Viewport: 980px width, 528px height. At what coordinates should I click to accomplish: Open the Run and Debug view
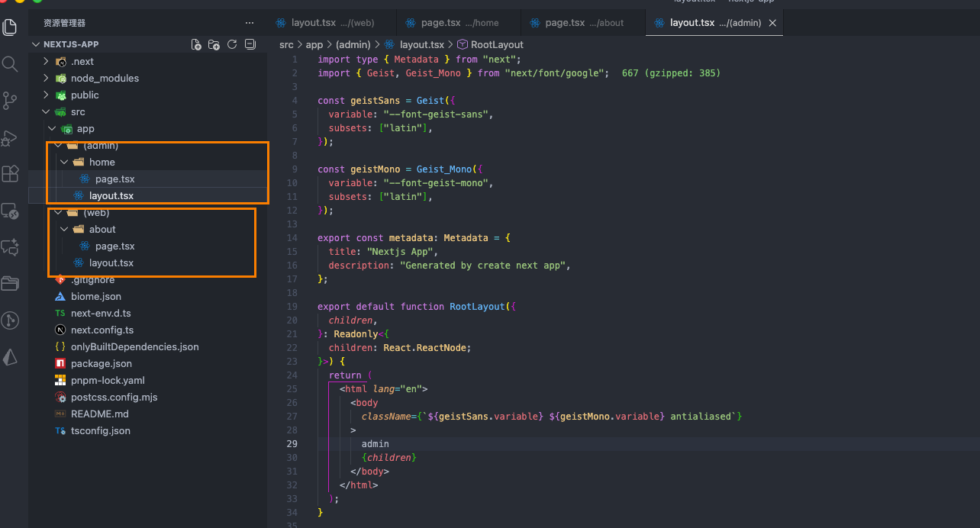pos(10,137)
